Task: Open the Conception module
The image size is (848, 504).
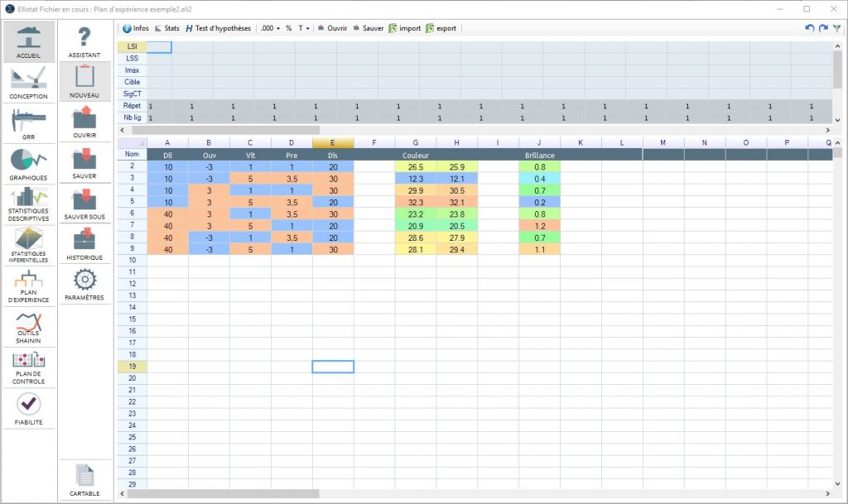Action: coord(29,83)
